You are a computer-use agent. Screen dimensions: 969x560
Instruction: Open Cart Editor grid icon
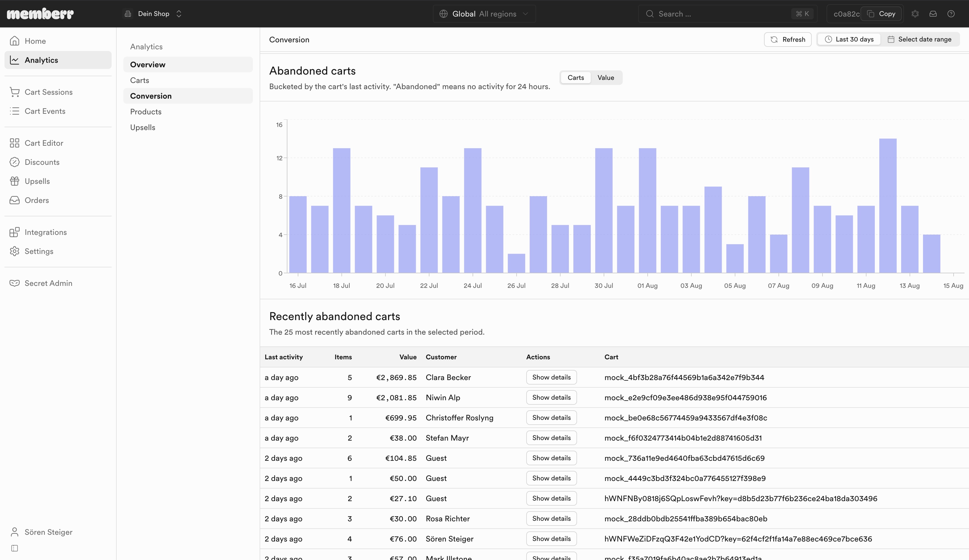pyautogui.click(x=15, y=143)
